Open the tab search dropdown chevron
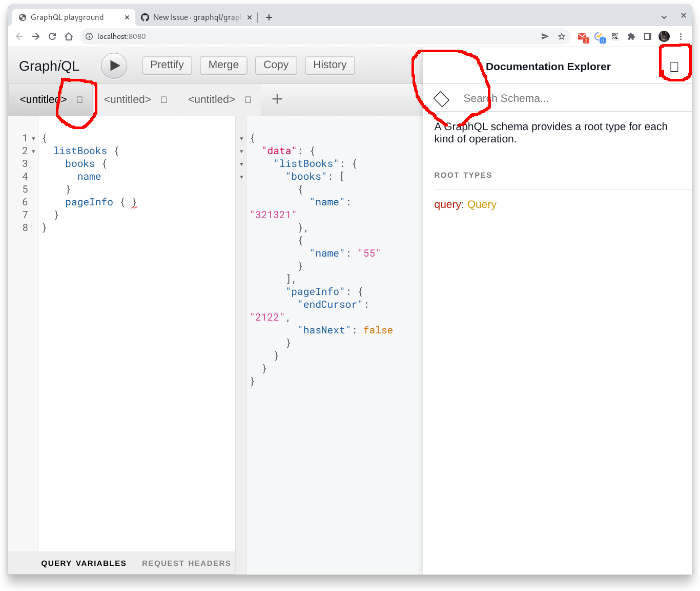Viewport: 700px width, 591px height. [664, 17]
